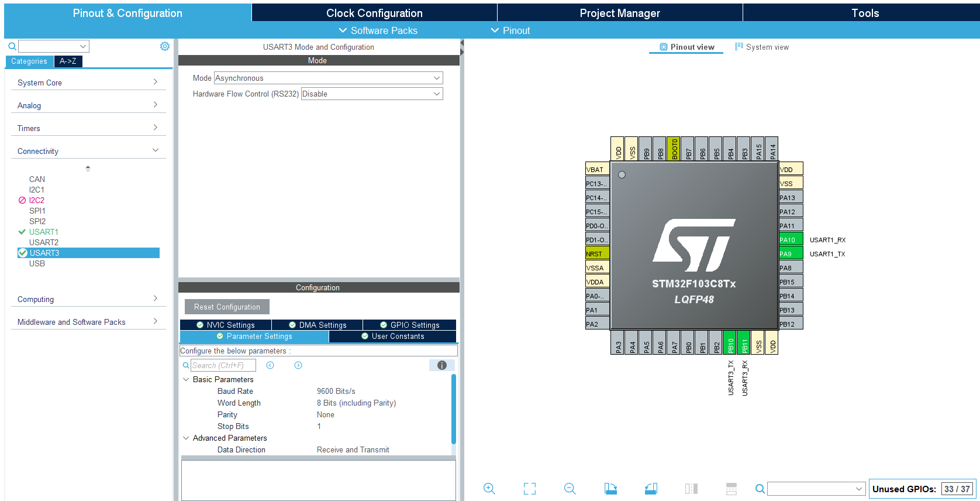Open the Software Packs menu
Screen dimensions: 980x501
[378, 30]
